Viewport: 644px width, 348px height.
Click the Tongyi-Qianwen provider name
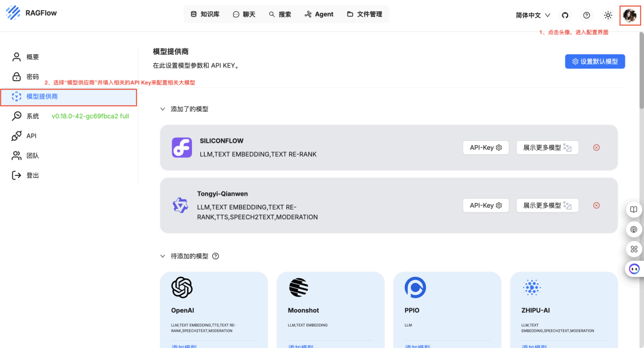pos(222,194)
